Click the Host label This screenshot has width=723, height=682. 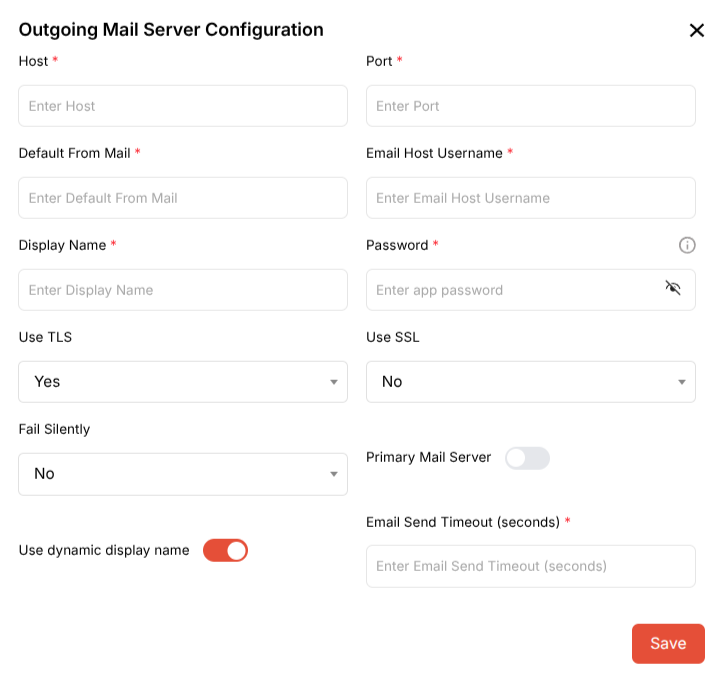33,61
